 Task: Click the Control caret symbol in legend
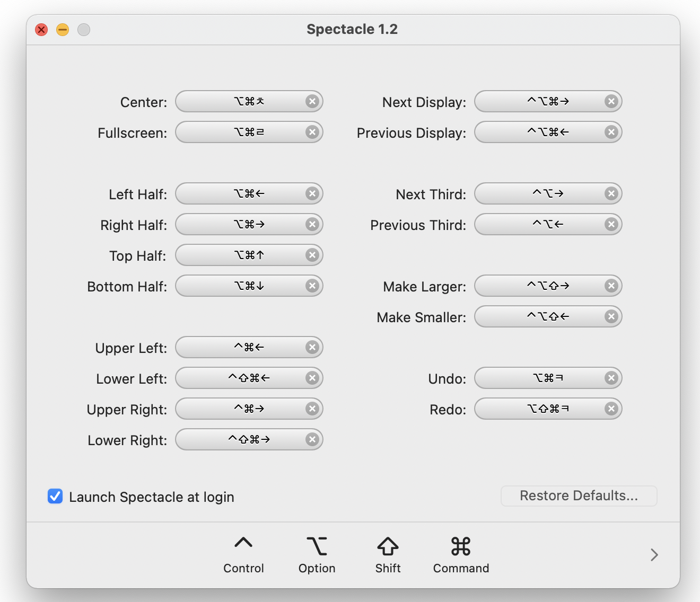[243, 543]
